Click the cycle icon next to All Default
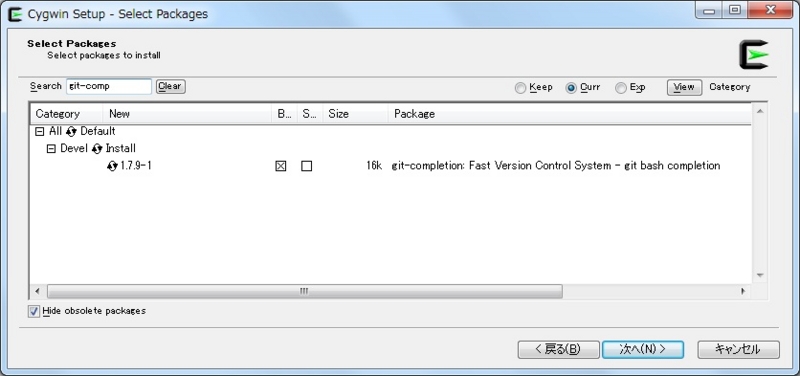This screenshot has width=800, height=376. pyautogui.click(x=71, y=132)
